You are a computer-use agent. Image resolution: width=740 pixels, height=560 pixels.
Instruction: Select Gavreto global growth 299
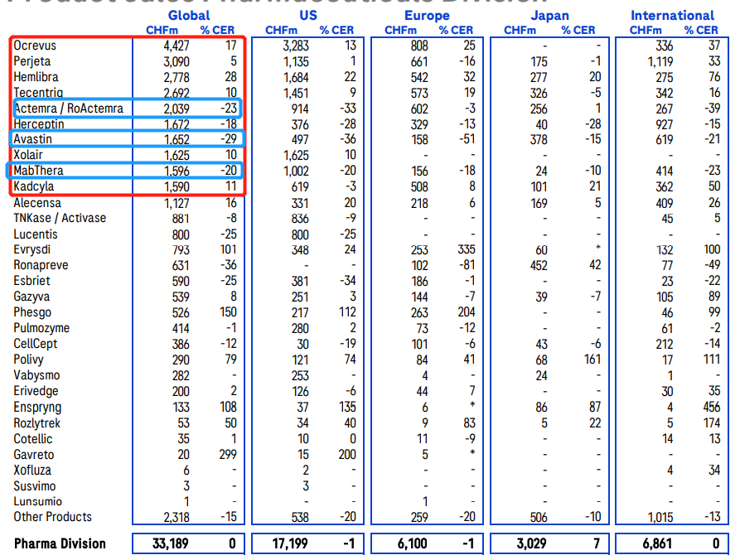click(x=228, y=455)
